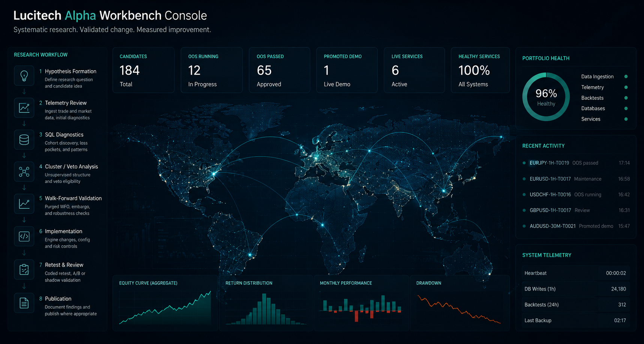Click the System Telemetry heading

pos(546,255)
